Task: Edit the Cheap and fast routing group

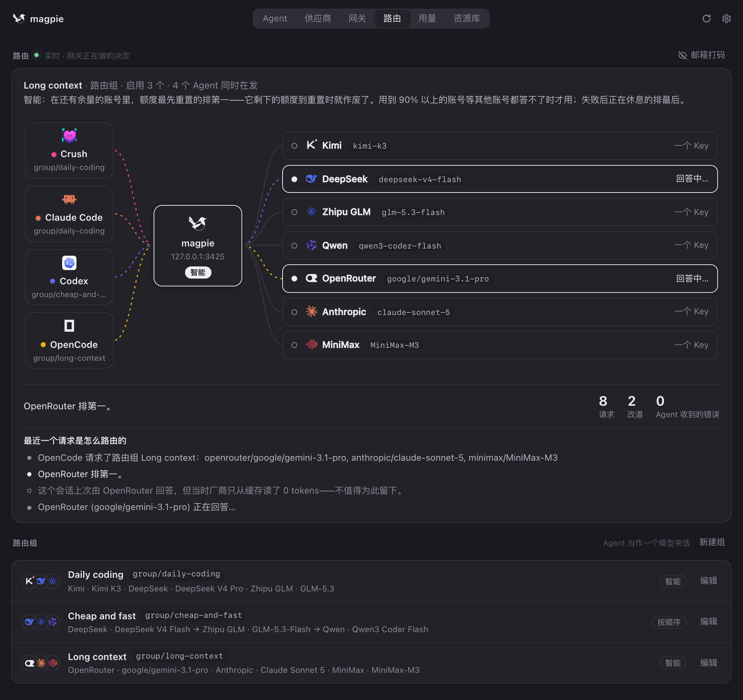Action: tap(709, 621)
